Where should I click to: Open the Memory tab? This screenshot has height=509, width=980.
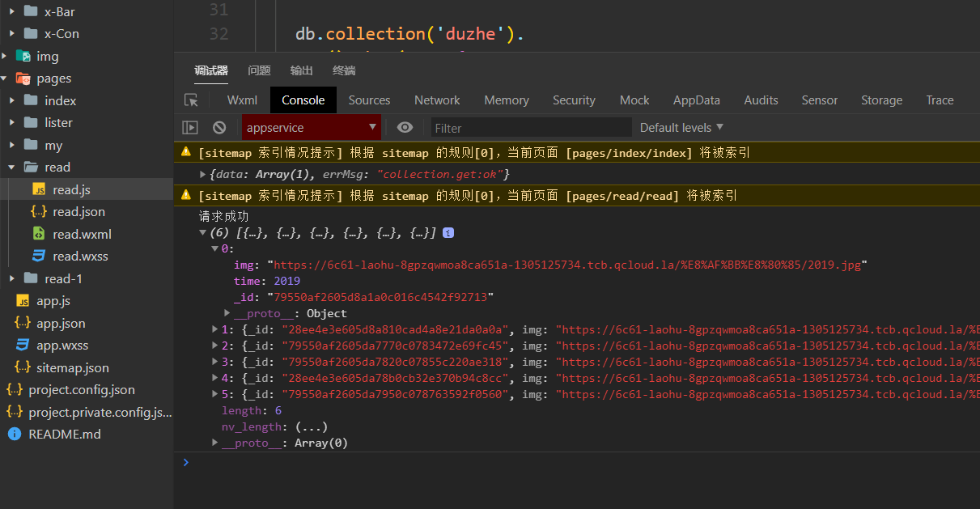507,100
